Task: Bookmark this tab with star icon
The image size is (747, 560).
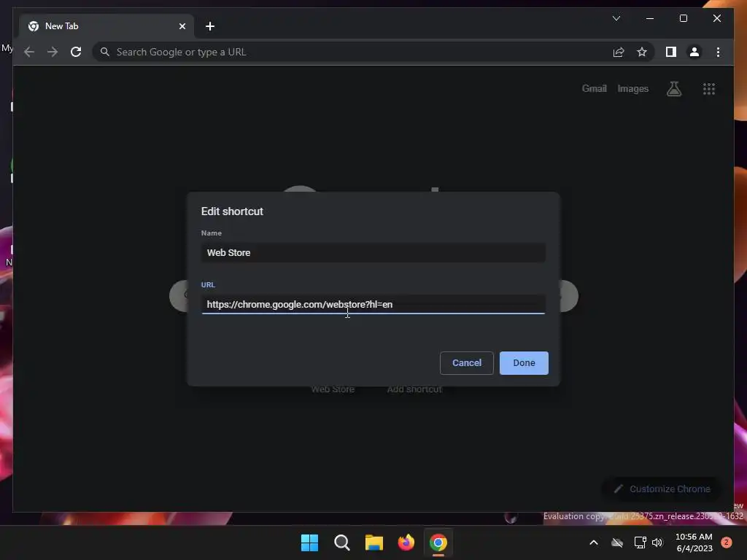Action: [x=642, y=52]
